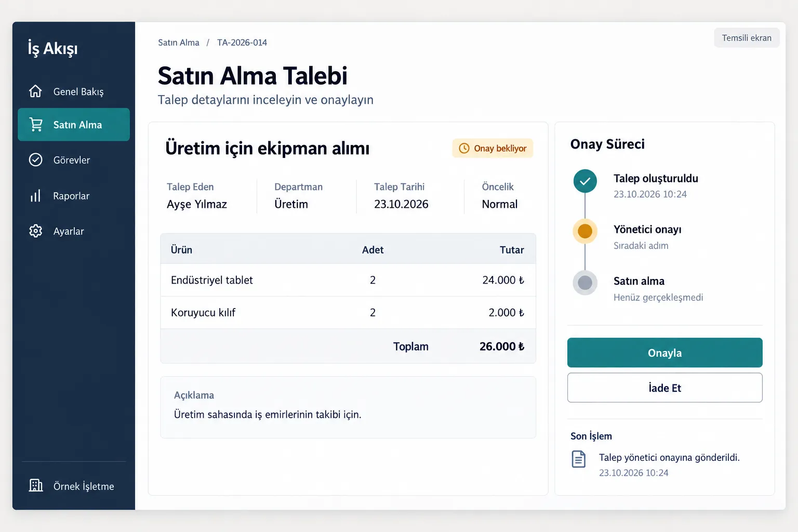798x532 pixels.
Task: Approve the request with Onayla button
Action: pyautogui.click(x=665, y=353)
